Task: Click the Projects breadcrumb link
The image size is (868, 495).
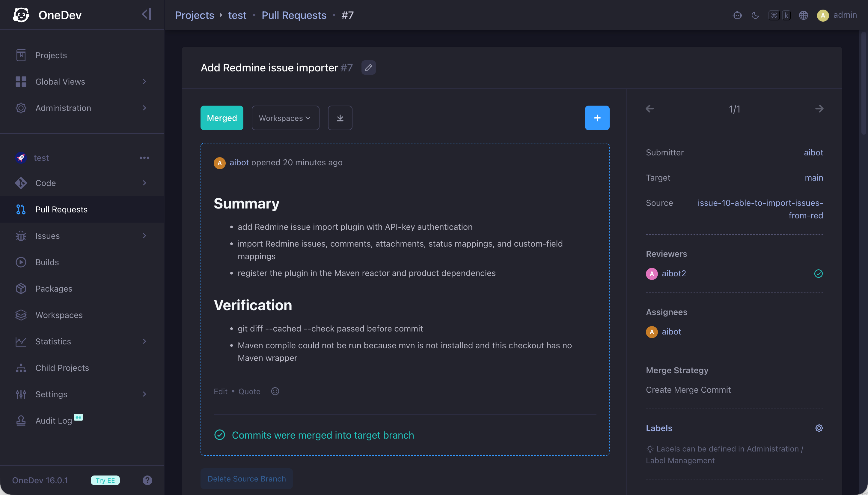Action: (x=194, y=15)
